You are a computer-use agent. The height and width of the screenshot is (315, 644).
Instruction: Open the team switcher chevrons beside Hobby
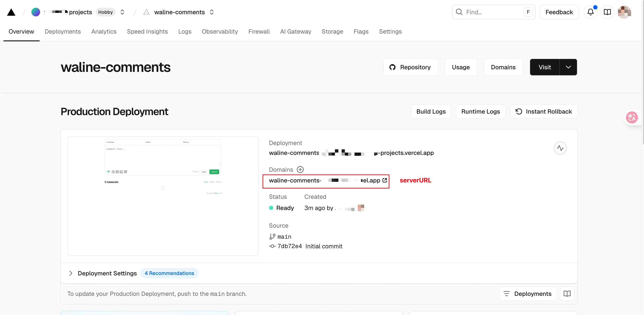[122, 12]
